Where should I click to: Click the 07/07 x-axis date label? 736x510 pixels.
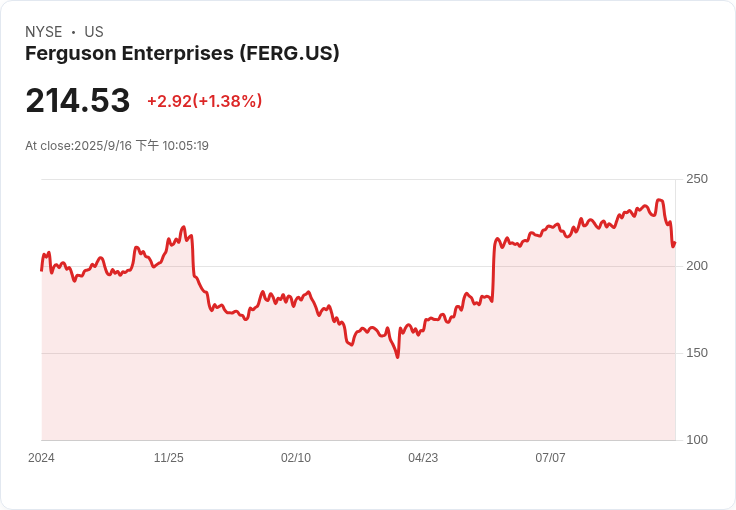(550, 458)
